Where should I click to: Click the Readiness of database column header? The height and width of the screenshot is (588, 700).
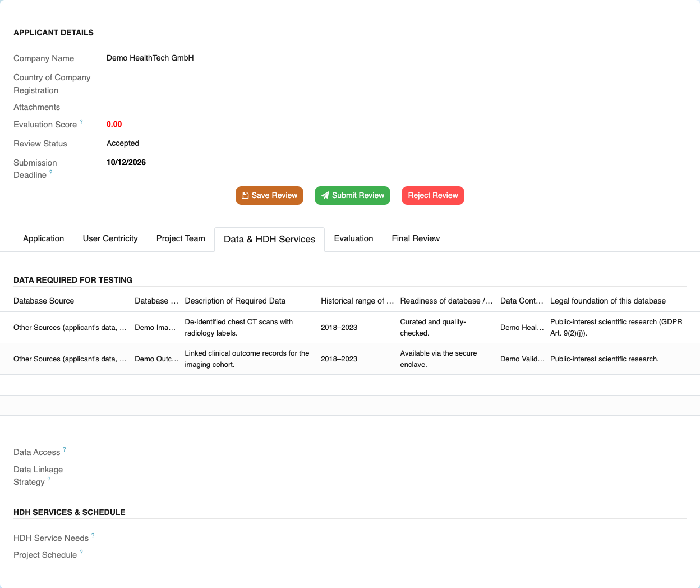tap(446, 301)
